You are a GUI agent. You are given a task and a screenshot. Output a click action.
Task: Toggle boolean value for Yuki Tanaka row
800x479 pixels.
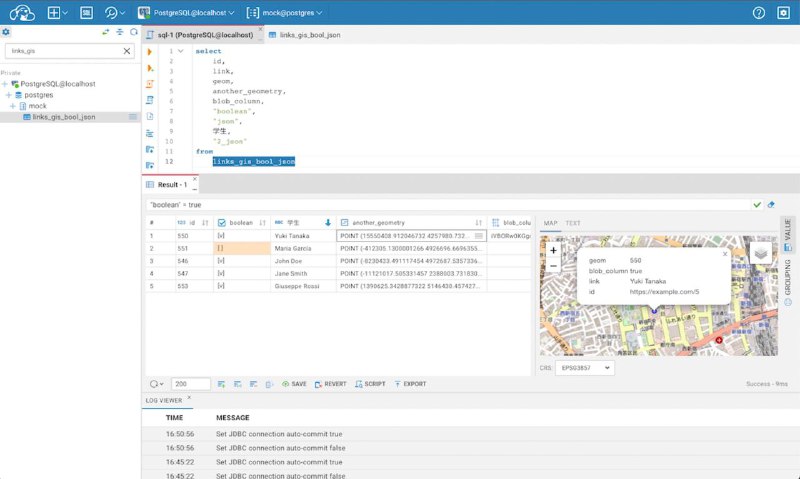coord(221,236)
